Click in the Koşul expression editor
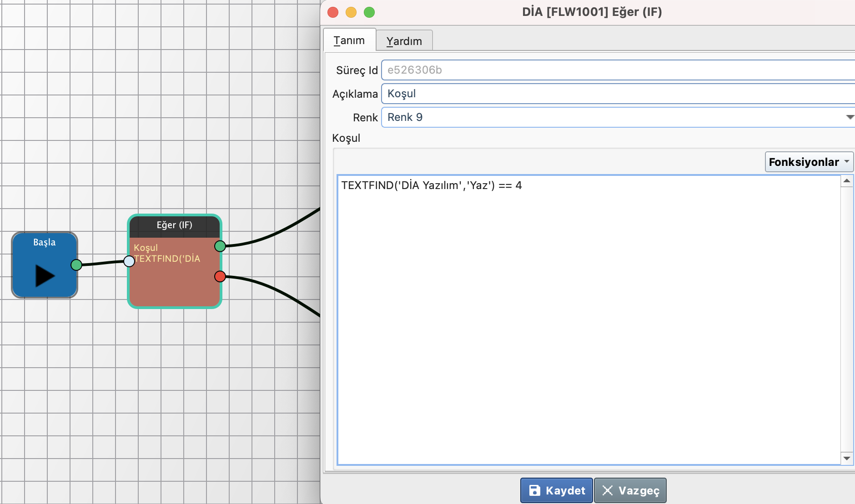Screen dimensions: 855x504 tap(587, 318)
